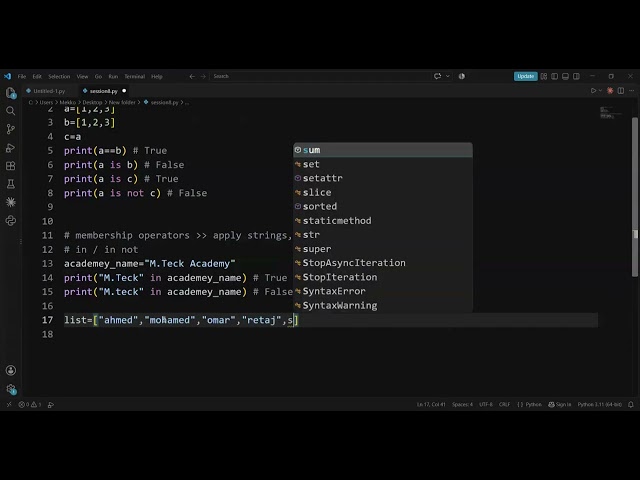Image resolution: width=640 pixels, height=480 pixels.
Task: Open the Go menu
Action: click(98, 76)
